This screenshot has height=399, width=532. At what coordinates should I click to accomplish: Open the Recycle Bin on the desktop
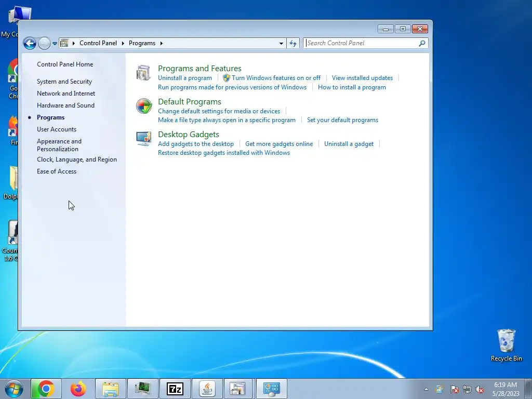click(x=506, y=345)
